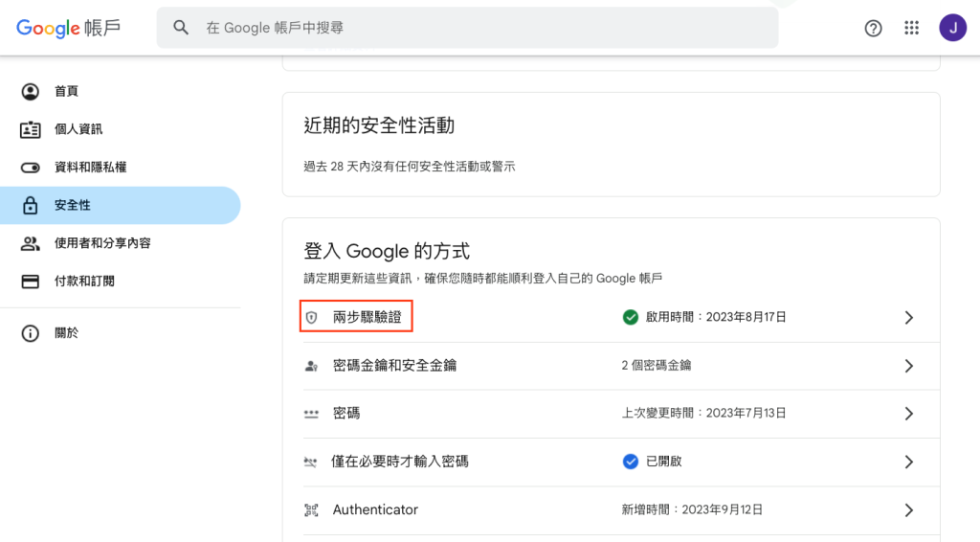Expand the 兩步驟驗證 row chevron

tap(909, 318)
